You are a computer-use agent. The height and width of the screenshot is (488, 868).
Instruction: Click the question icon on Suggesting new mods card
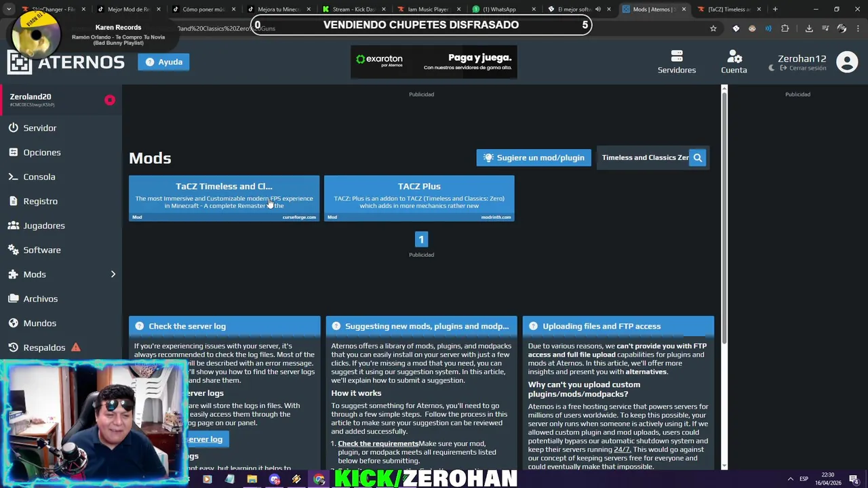(x=336, y=326)
